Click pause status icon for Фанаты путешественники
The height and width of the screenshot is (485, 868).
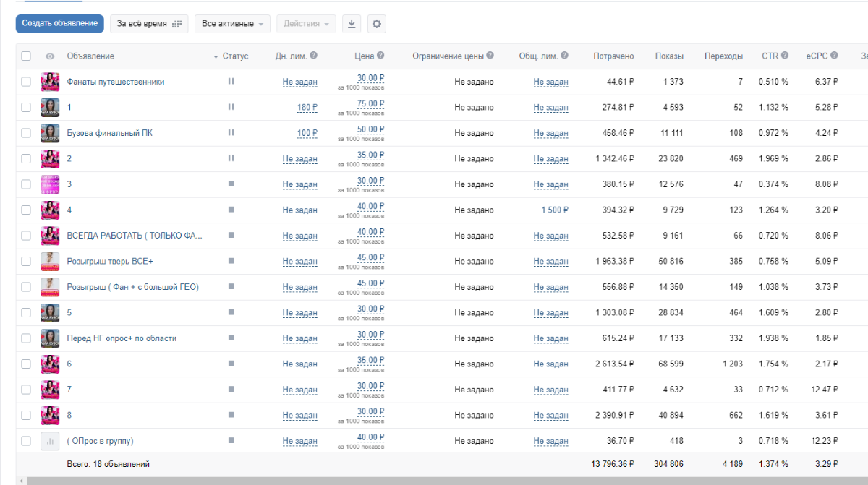[231, 82]
